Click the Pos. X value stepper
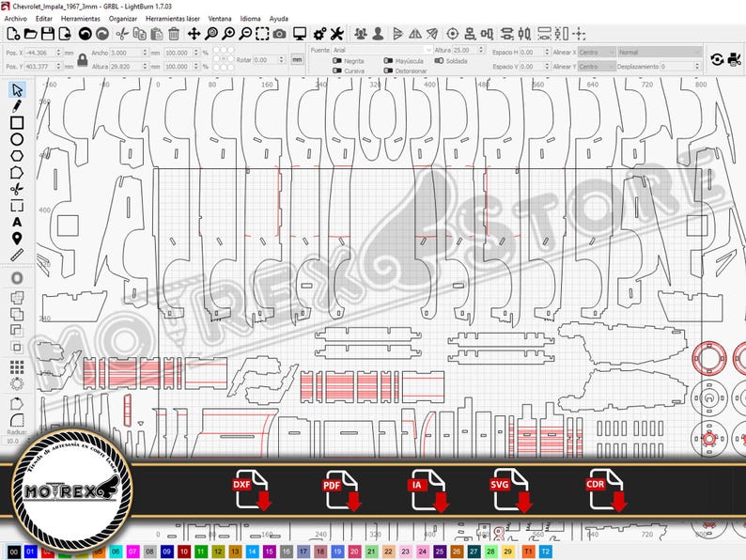746x560 pixels. (x=58, y=53)
